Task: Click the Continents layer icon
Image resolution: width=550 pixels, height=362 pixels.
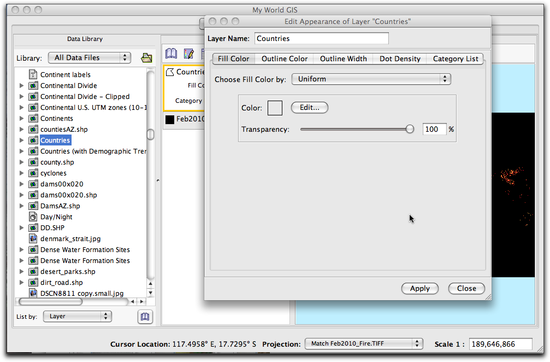Action: coord(33,118)
